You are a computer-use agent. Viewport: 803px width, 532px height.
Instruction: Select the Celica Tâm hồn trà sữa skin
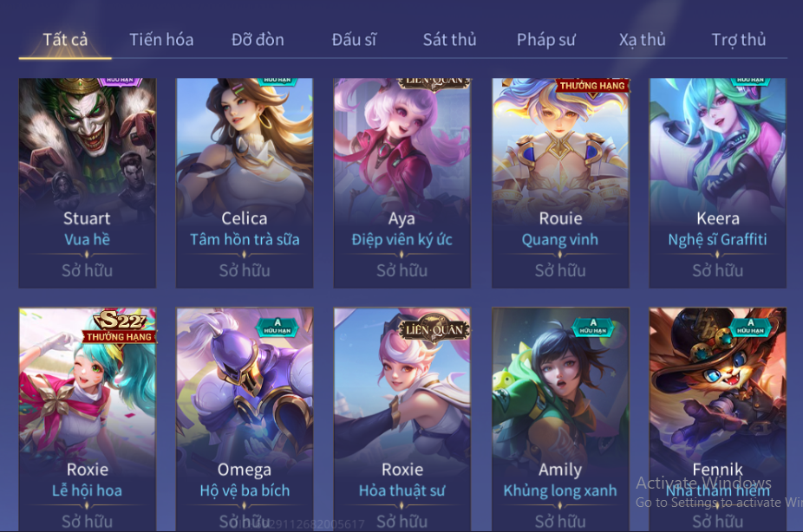pyautogui.click(x=245, y=183)
